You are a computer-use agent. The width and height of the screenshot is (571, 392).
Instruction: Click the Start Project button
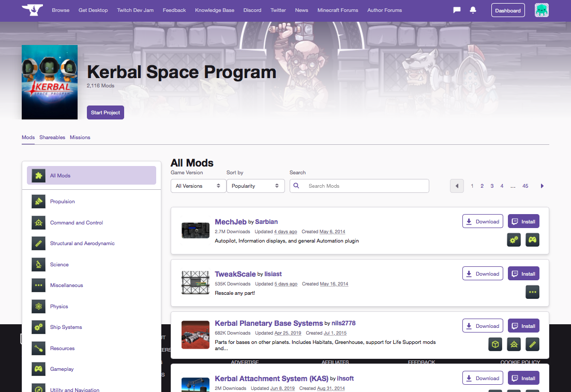pyautogui.click(x=106, y=112)
